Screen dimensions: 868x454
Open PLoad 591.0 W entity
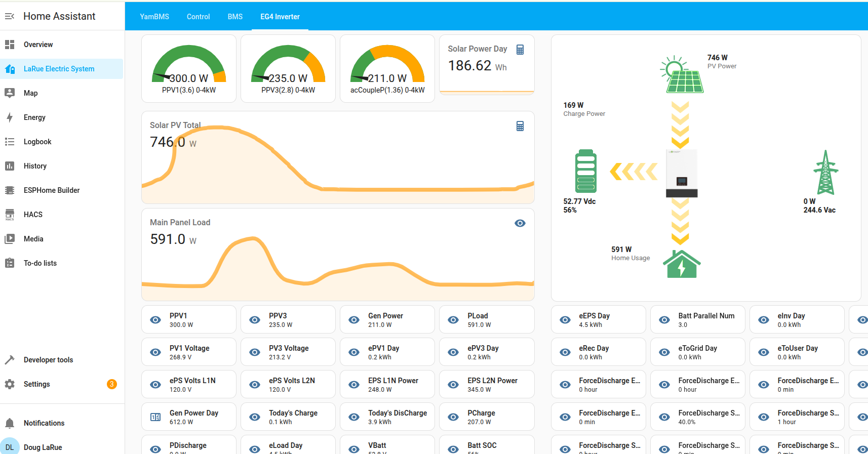(x=487, y=319)
